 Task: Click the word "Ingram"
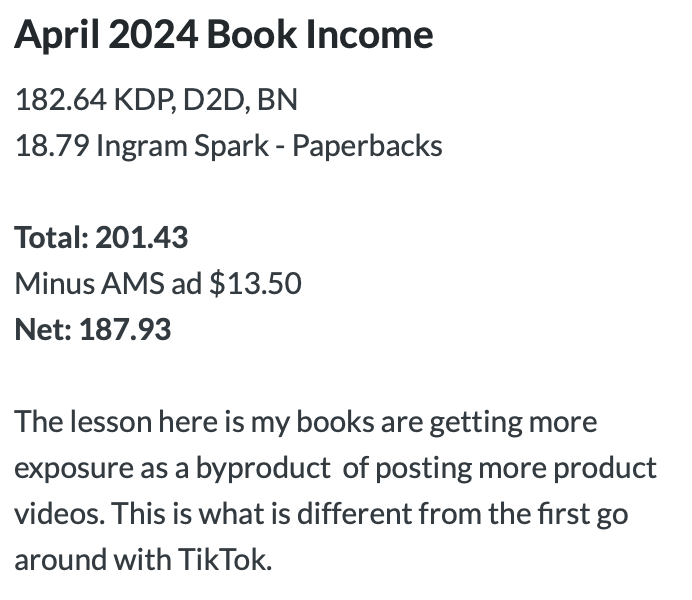141,146
